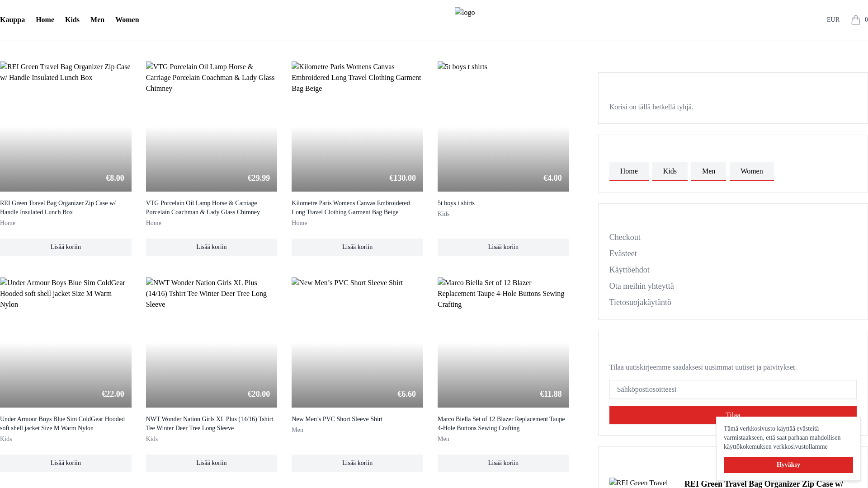Image resolution: width=868 pixels, height=488 pixels.
Task: Open the shopping cart bag icon
Action: pos(855,20)
